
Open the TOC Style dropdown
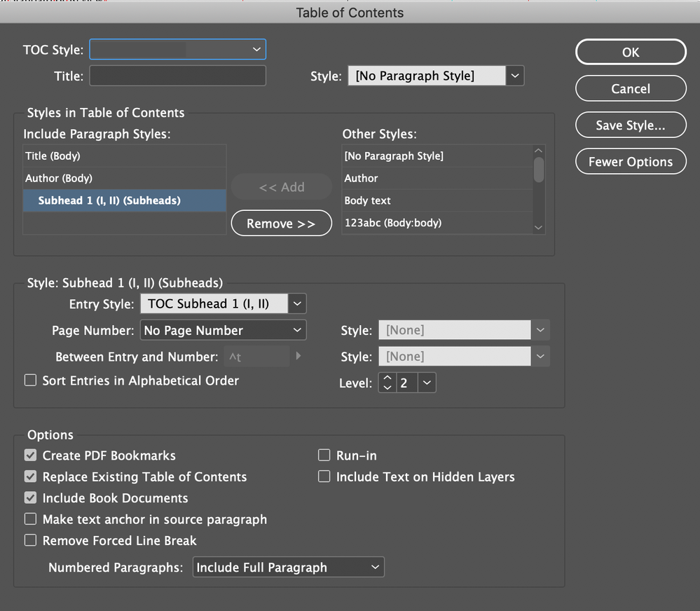pos(178,50)
